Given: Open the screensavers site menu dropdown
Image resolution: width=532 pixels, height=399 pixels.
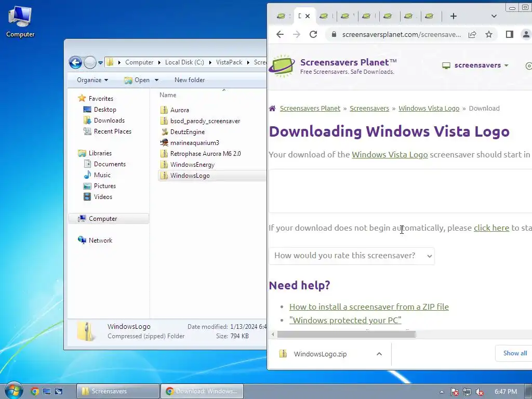Looking at the screenshot, I should tap(475, 65).
